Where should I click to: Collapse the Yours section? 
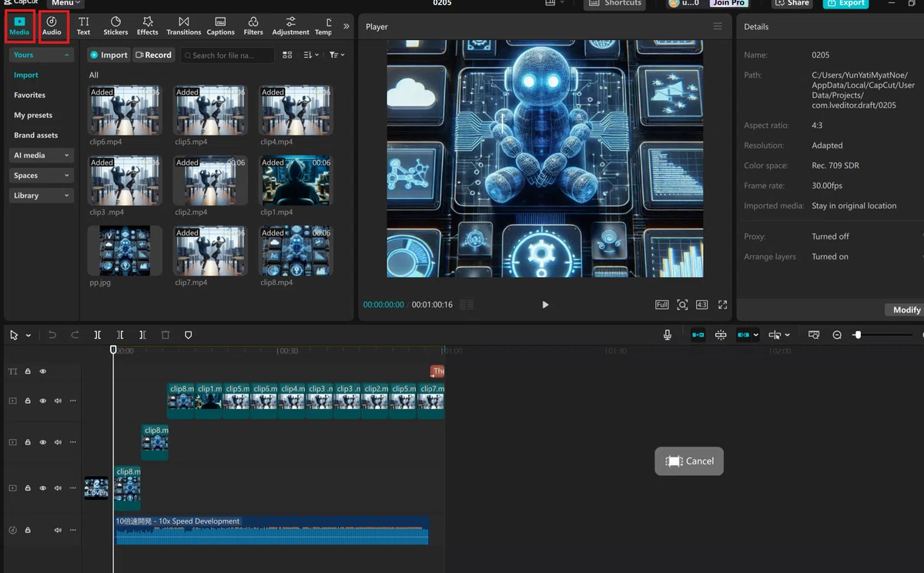42,55
